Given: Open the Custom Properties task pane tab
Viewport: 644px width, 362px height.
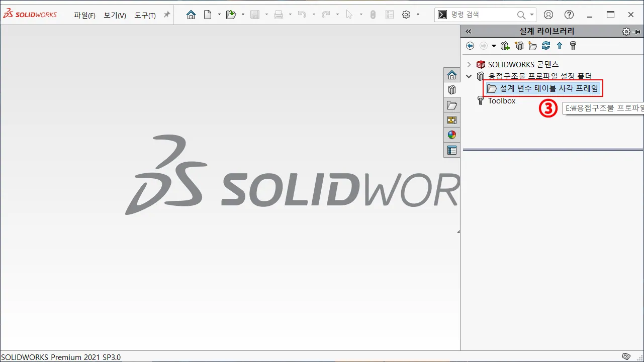Looking at the screenshot, I should 452,150.
